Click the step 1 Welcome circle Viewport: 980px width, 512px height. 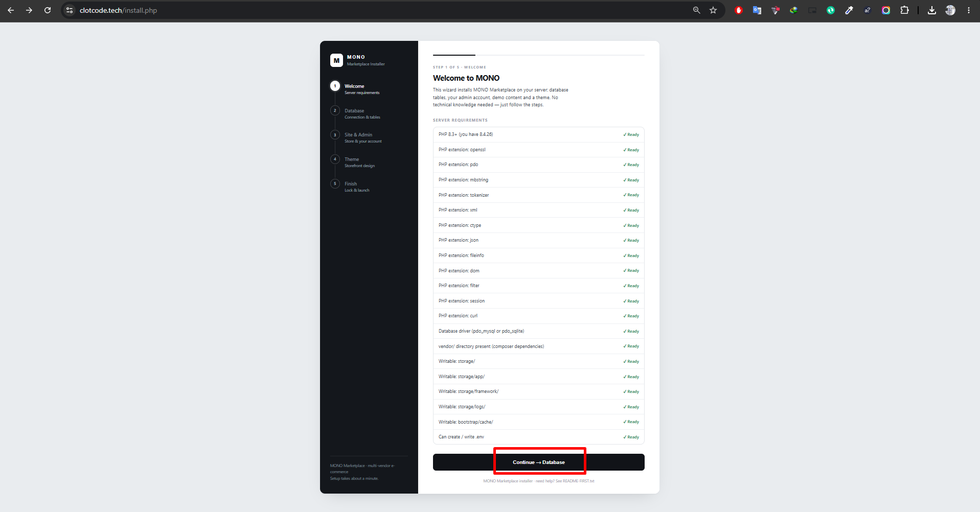tap(335, 86)
